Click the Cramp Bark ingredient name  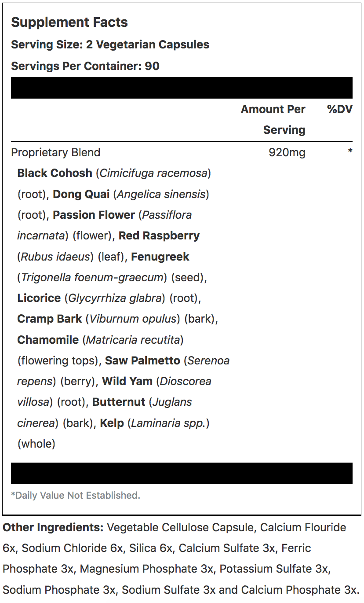[x=50, y=319]
